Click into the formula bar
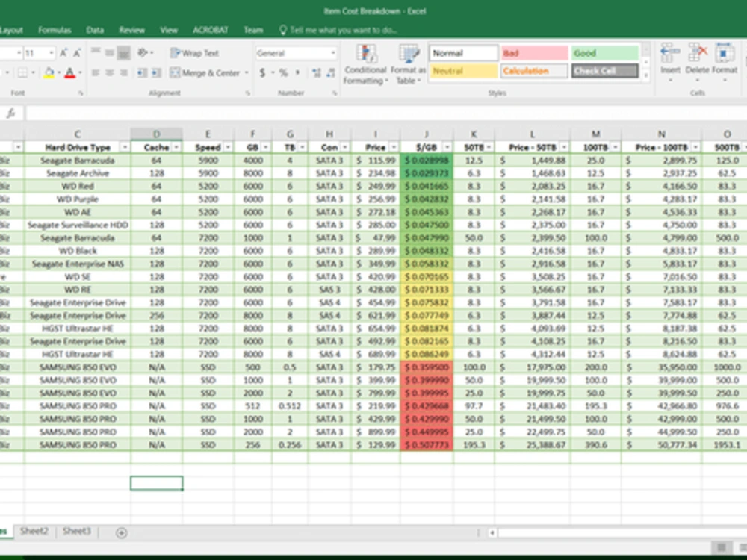 [x=386, y=113]
